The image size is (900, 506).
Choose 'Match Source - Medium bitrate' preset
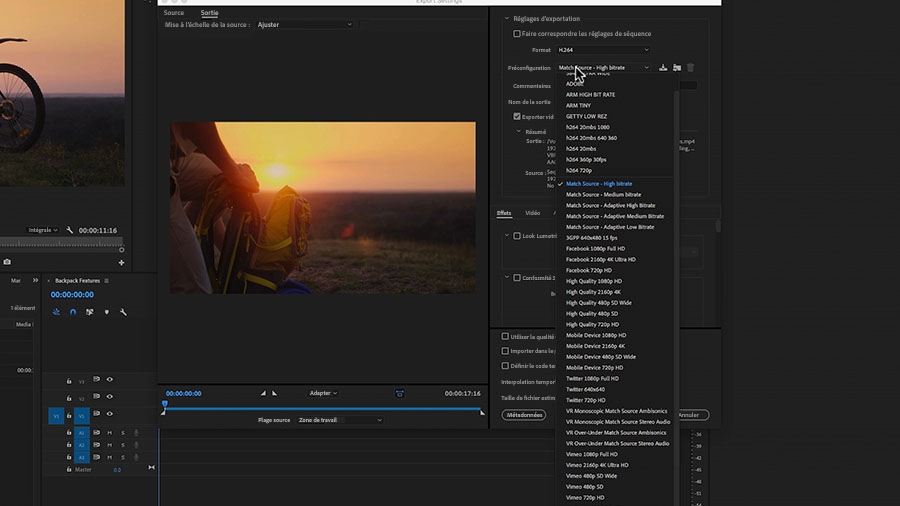[603, 195]
